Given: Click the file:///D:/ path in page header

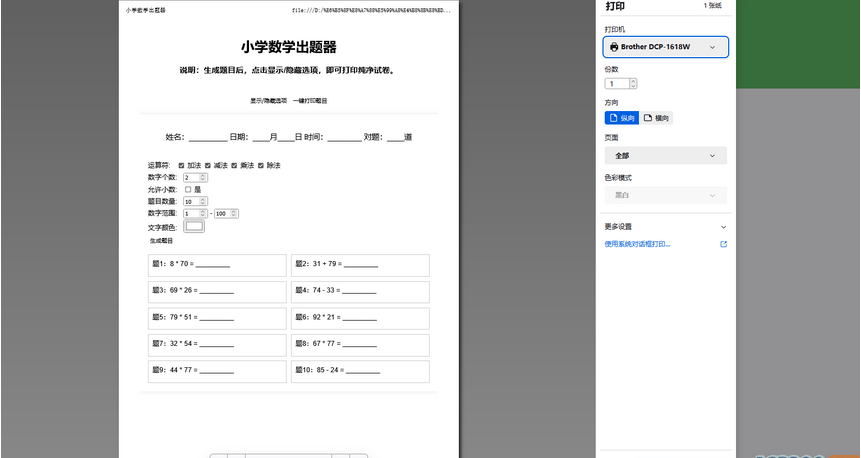Looking at the screenshot, I should pyautogui.click(x=371, y=10).
